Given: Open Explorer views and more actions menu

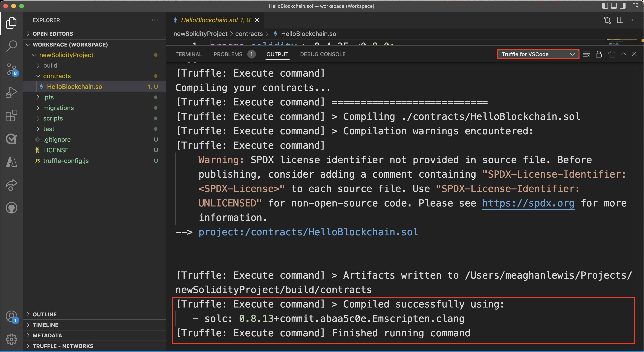Looking at the screenshot, I should pyautogui.click(x=155, y=20).
